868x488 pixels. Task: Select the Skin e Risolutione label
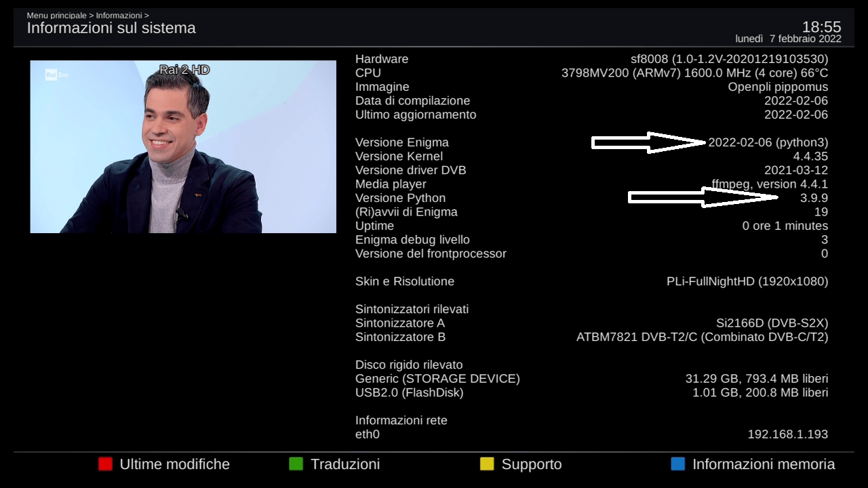[x=405, y=281]
